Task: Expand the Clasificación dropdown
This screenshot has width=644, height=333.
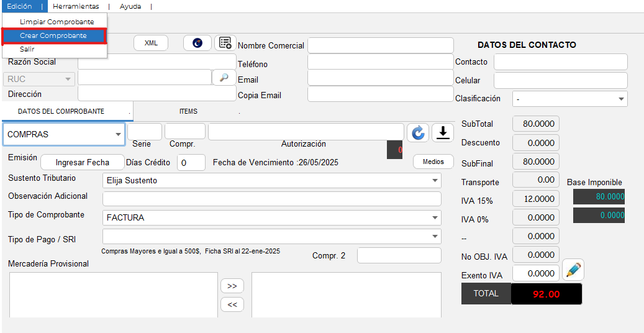Action: [569, 99]
